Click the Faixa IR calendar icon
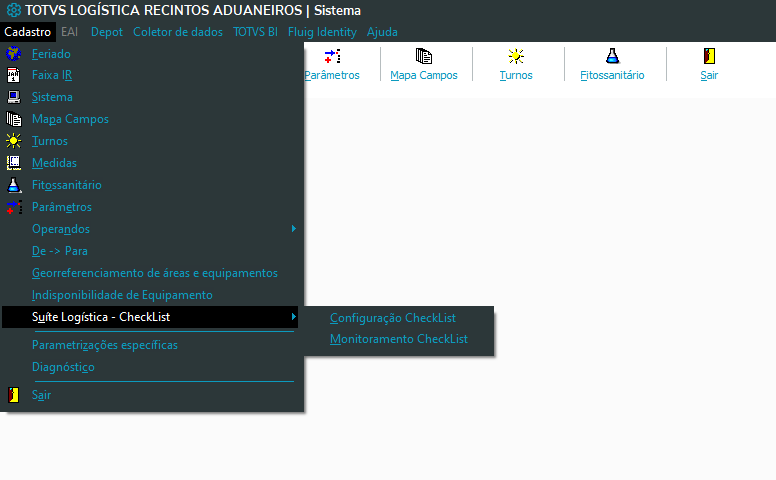 pos(14,75)
